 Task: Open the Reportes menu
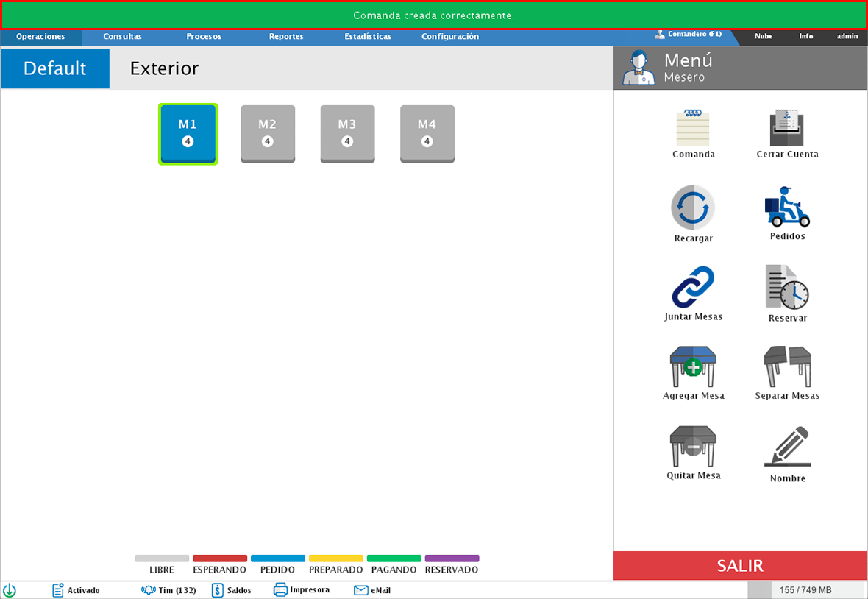tap(286, 36)
